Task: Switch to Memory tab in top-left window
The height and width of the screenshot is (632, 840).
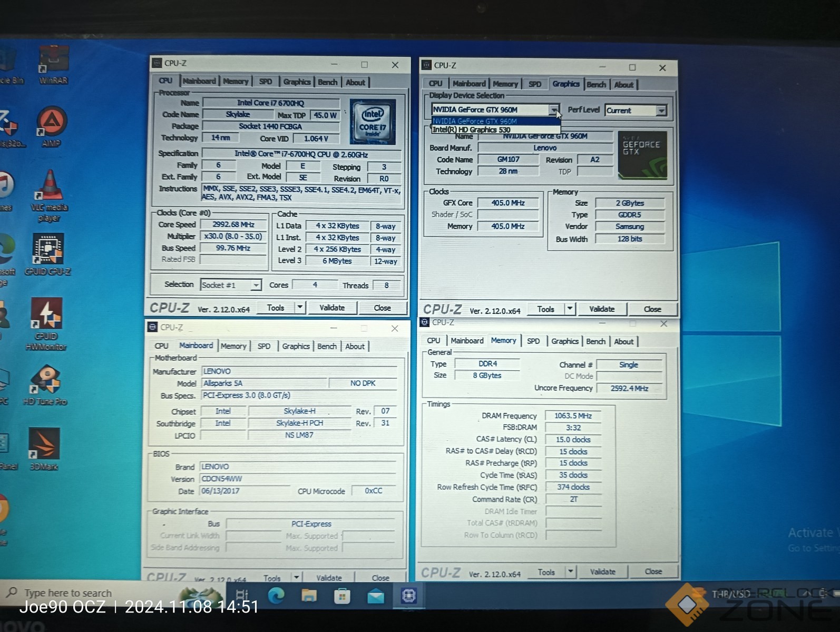Action: tap(235, 82)
